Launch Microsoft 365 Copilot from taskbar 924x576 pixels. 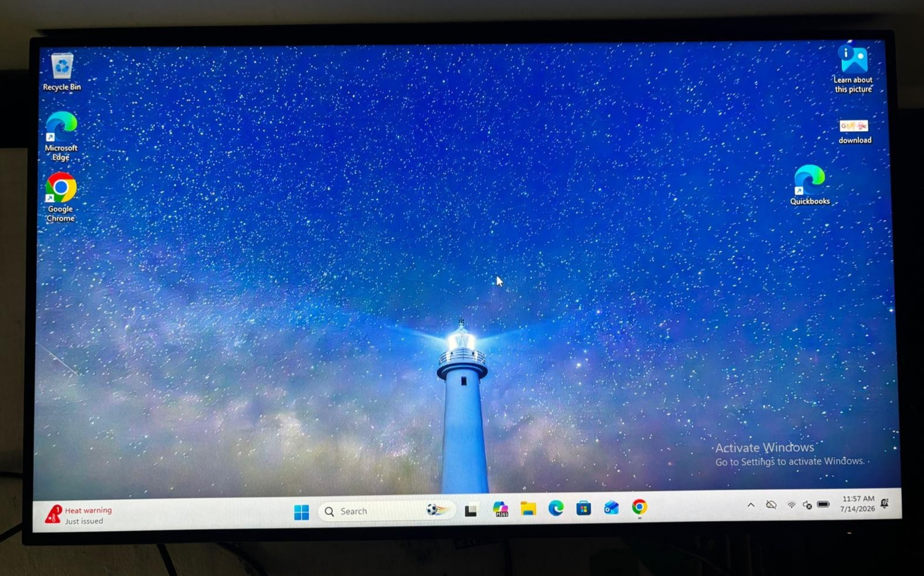[x=501, y=509]
